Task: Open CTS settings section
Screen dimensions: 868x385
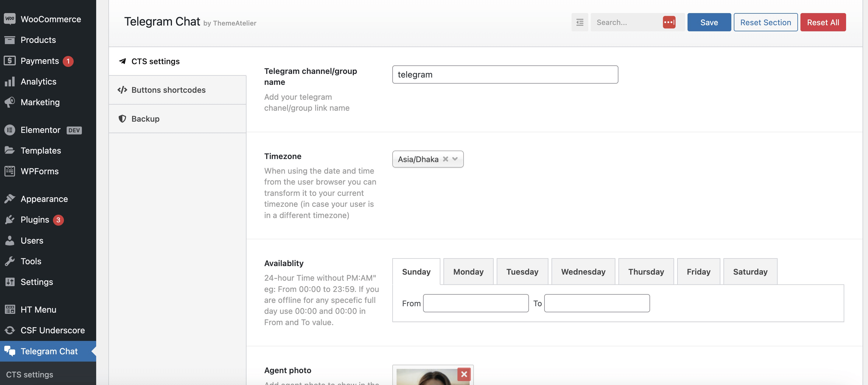Action: 177,61
